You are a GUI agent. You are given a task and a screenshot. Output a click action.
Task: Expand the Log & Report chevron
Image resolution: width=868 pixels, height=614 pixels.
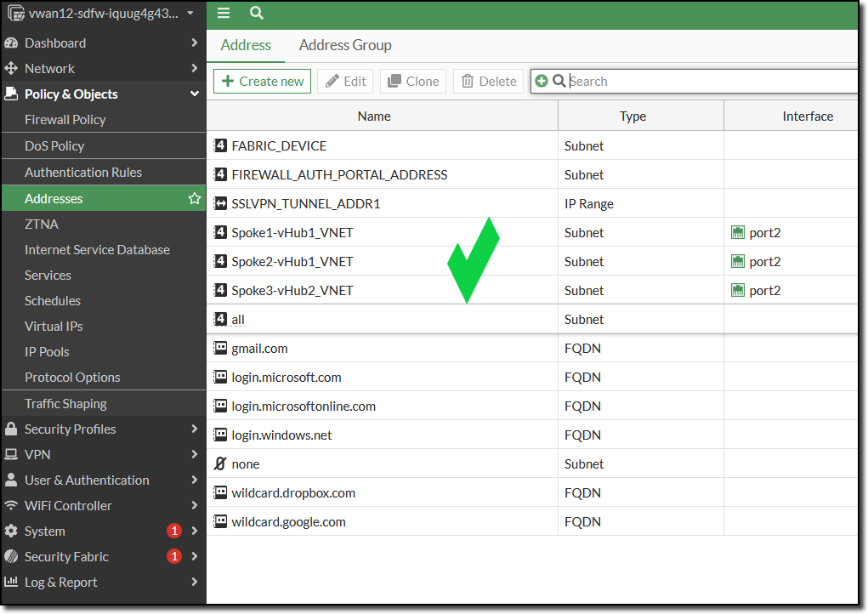[x=195, y=582]
